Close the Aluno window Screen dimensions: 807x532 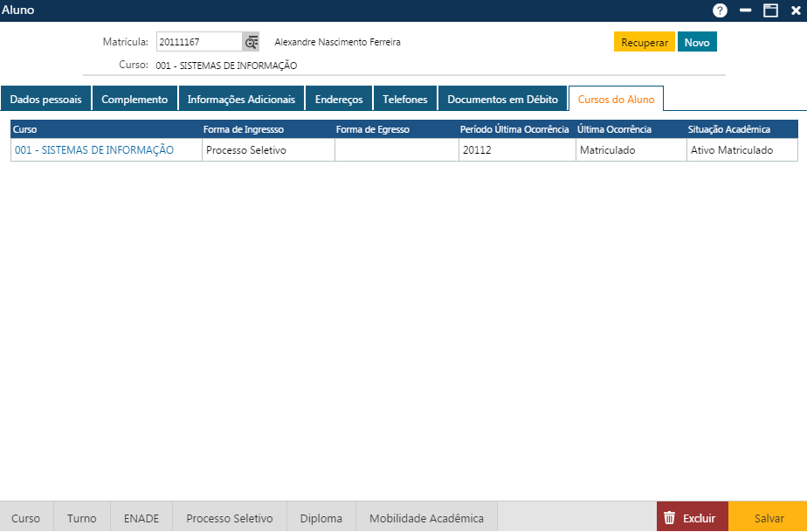pyautogui.click(x=796, y=10)
